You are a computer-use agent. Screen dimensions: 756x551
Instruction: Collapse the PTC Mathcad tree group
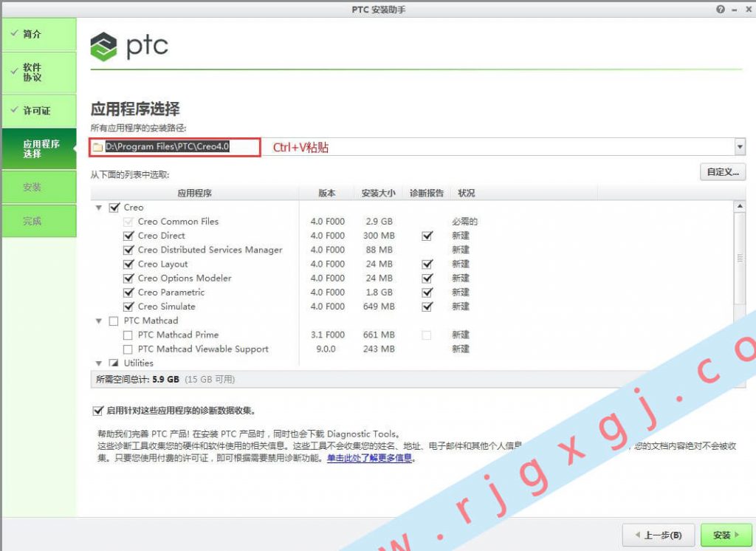[x=99, y=321]
